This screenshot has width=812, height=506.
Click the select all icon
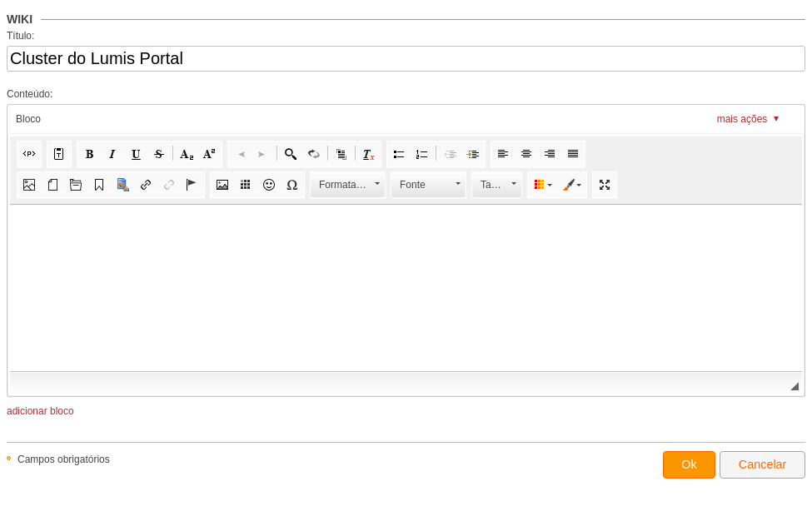pos(341,154)
